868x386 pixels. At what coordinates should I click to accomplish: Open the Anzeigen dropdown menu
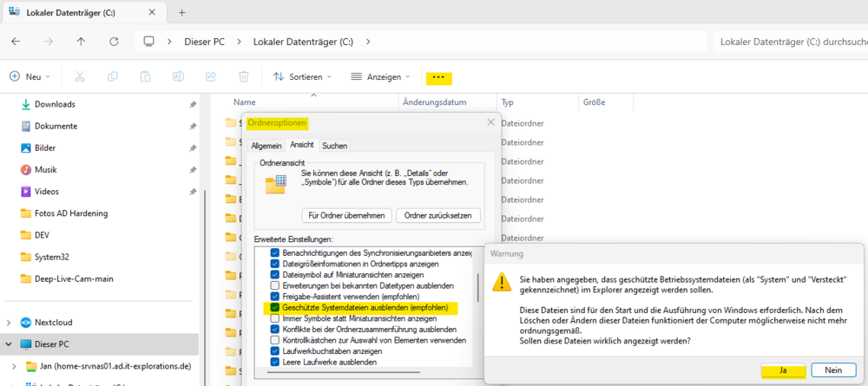[380, 76]
